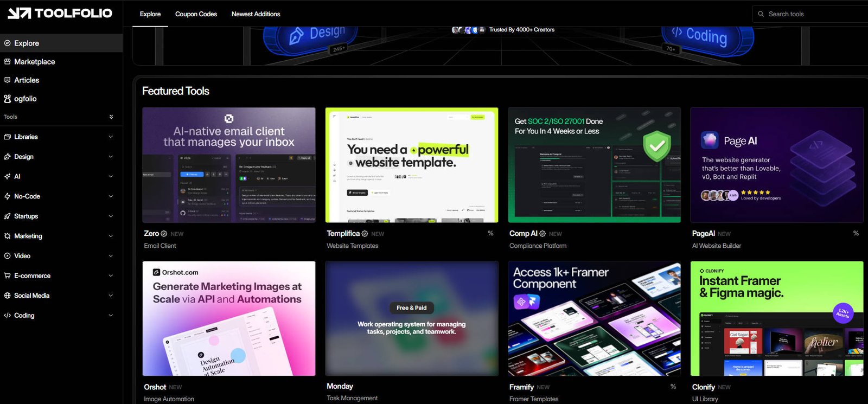Click the Marketplace store icon
The height and width of the screenshot is (404, 868).
pyautogui.click(x=7, y=61)
